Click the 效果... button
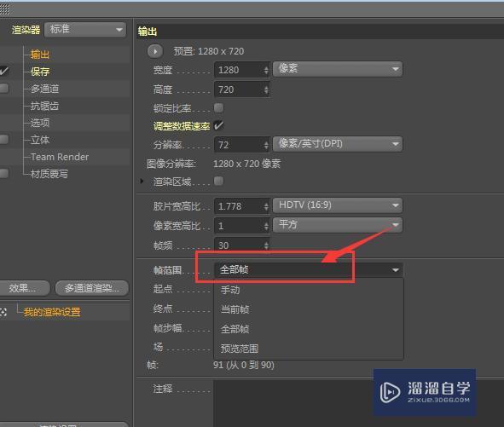504x427 pixels. [x=25, y=288]
